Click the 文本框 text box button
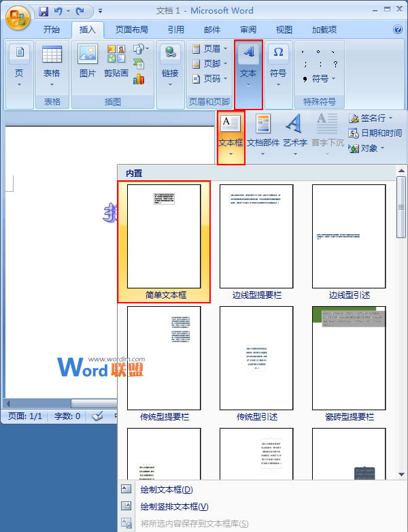The image size is (408, 532). click(231, 137)
